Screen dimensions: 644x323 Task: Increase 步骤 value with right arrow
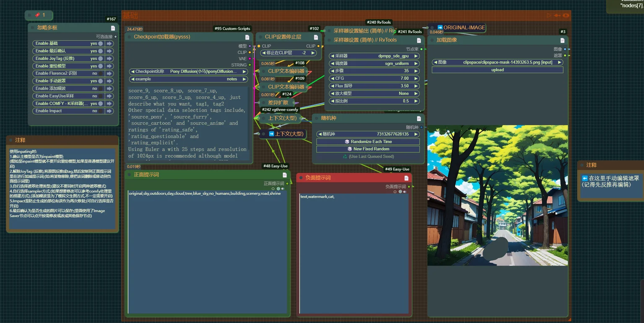pyautogui.click(x=416, y=71)
